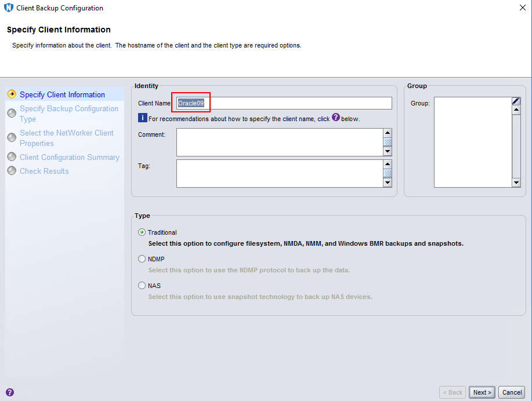Select the NDMP client type option
The width and height of the screenshot is (532, 401).
[x=142, y=259]
